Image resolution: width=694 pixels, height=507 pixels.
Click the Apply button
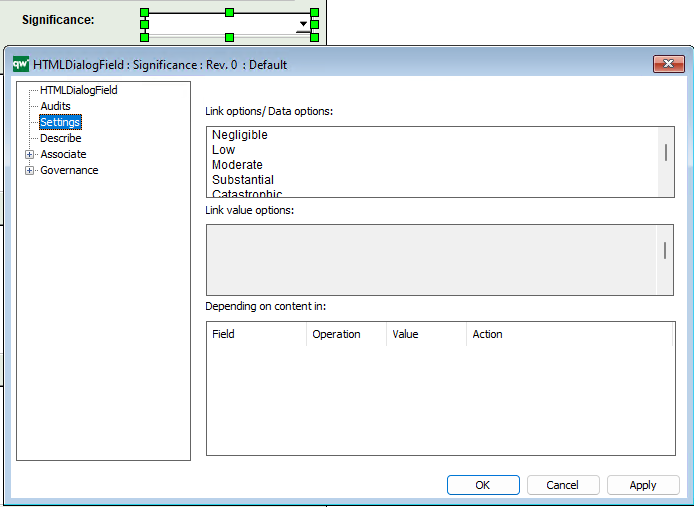click(x=642, y=485)
